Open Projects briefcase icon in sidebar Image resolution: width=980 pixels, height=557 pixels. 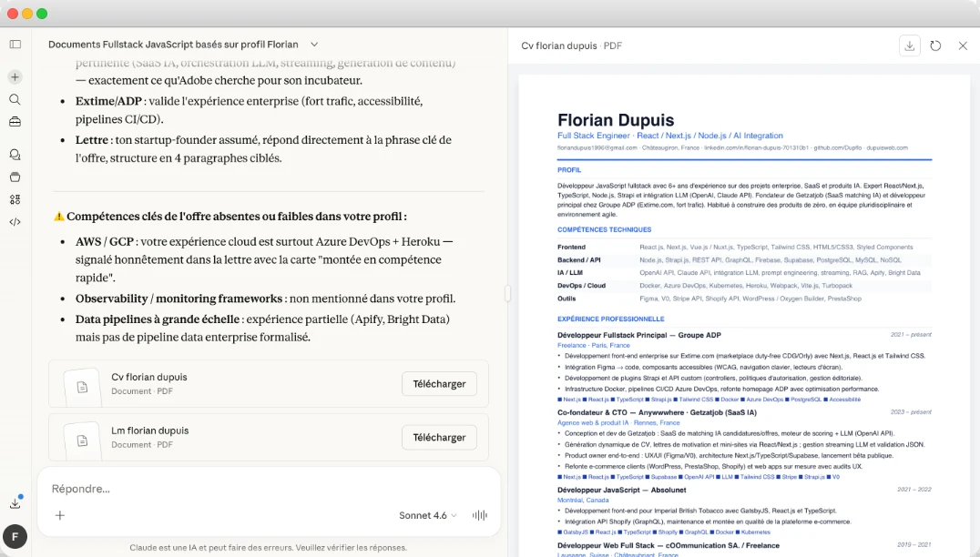[x=15, y=121]
